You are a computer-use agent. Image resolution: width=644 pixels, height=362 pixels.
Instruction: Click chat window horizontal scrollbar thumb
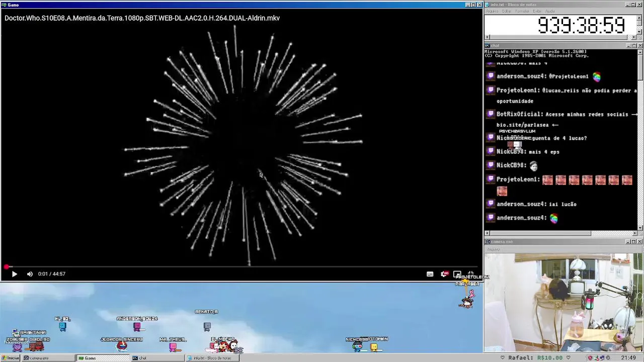coord(540,233)
